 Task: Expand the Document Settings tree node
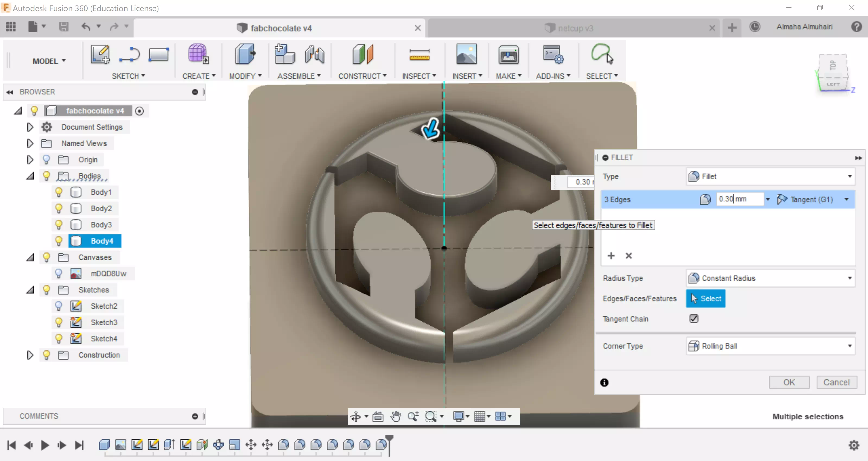[x=30, y=127]
